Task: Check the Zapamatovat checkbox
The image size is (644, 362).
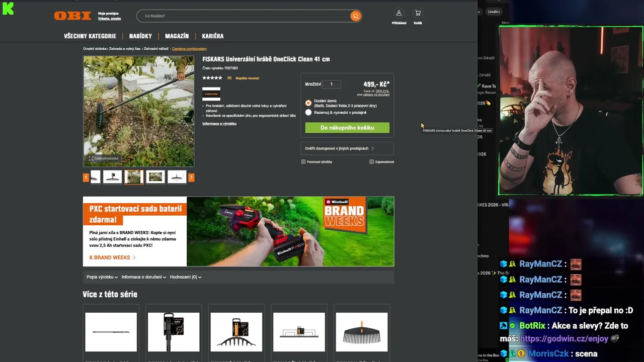Action: (372, 162)
